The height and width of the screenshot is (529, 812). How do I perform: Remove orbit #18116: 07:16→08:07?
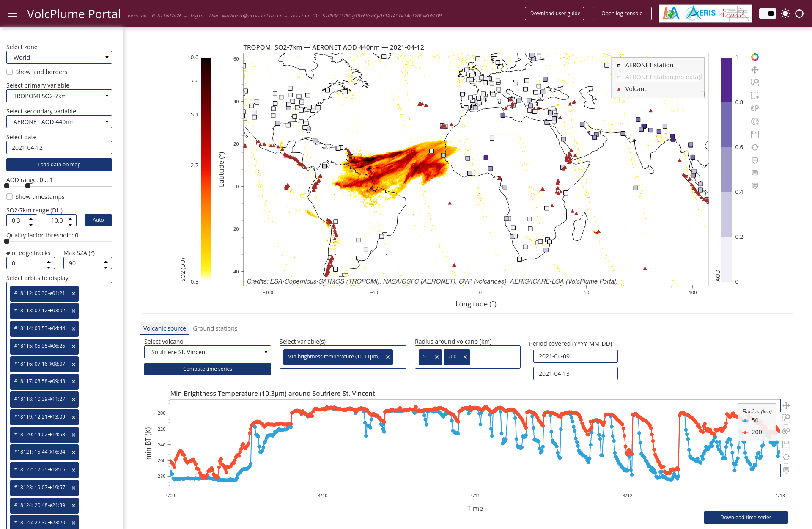pos(74,364)
